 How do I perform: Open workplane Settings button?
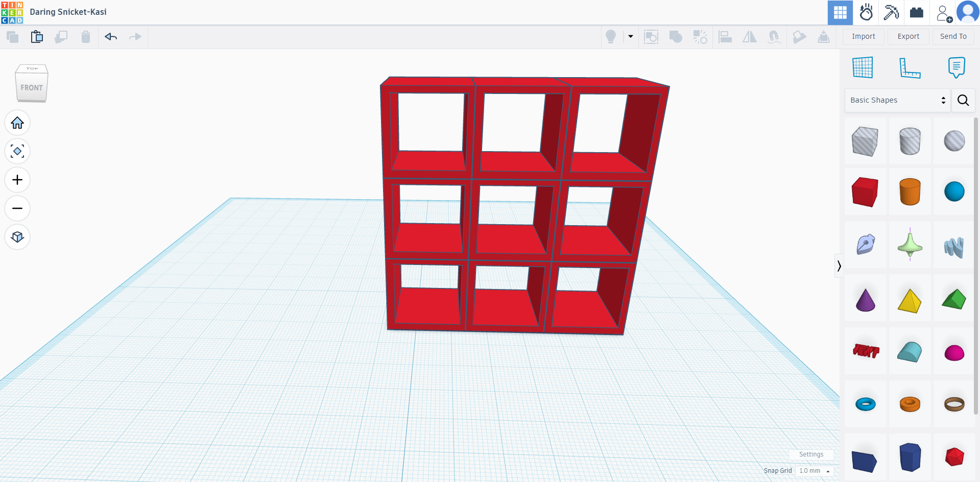811,454
